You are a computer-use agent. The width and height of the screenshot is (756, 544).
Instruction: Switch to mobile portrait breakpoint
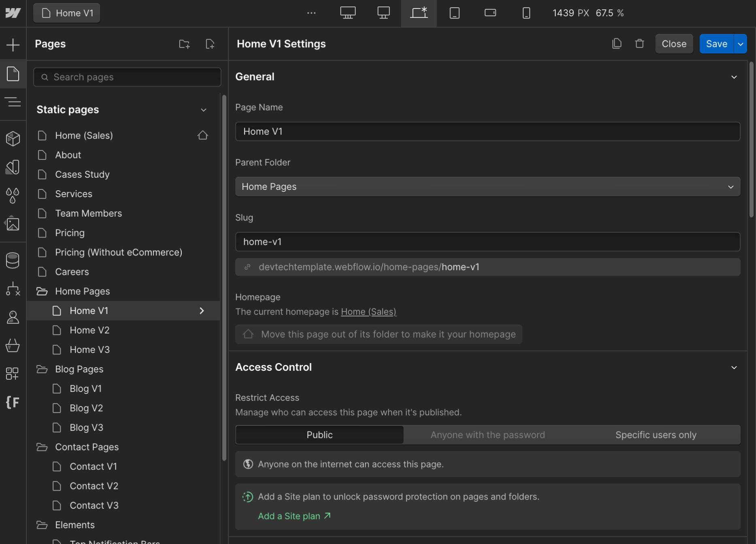point(526,13)
